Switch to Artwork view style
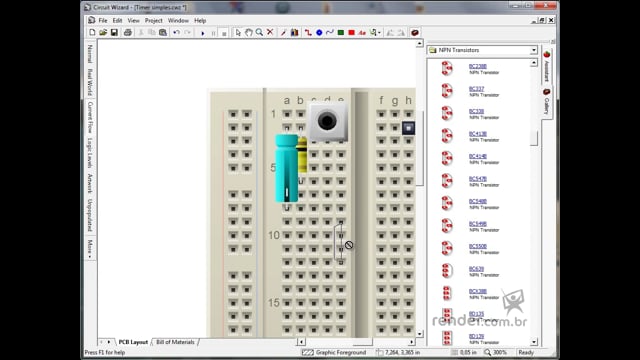The image size is (640, 360). (x=90, y=183)
